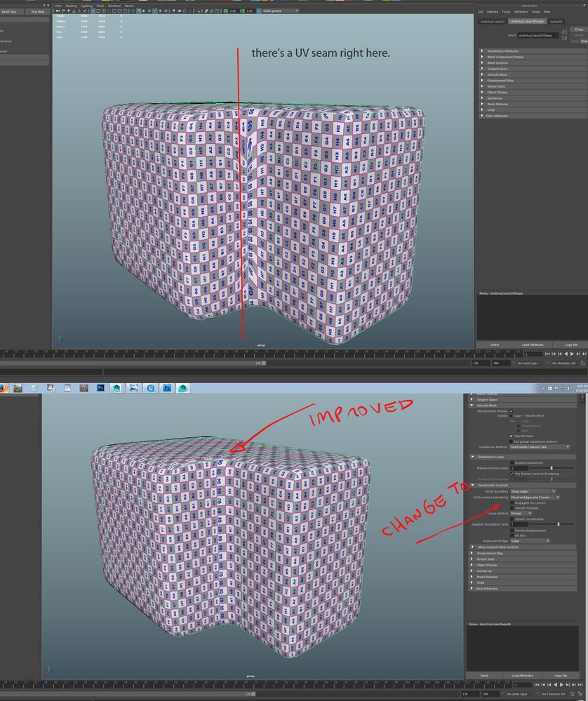Open the Attributes menu in Attribute Editor
This screenshot has height=701, width=588.
click(521, 12)
